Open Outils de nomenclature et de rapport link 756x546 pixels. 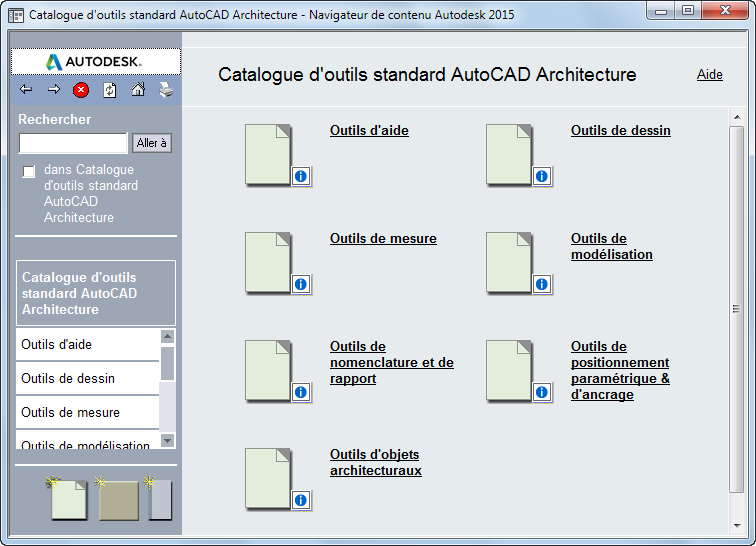[392, 362]
